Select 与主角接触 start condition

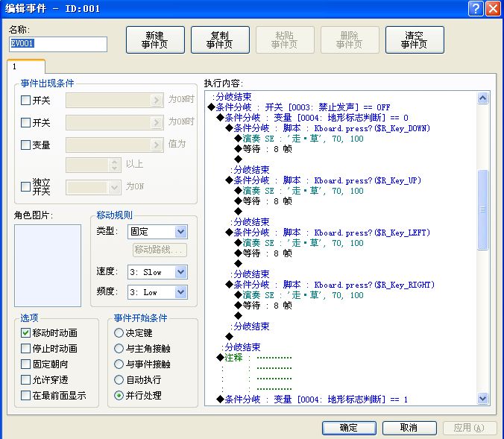119,348
